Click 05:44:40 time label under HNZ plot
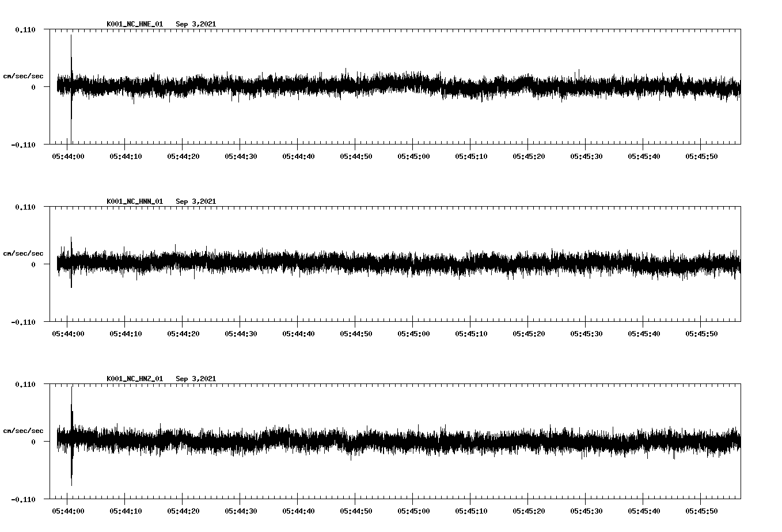The image size is (782, 532). click(x=299, y=511)
